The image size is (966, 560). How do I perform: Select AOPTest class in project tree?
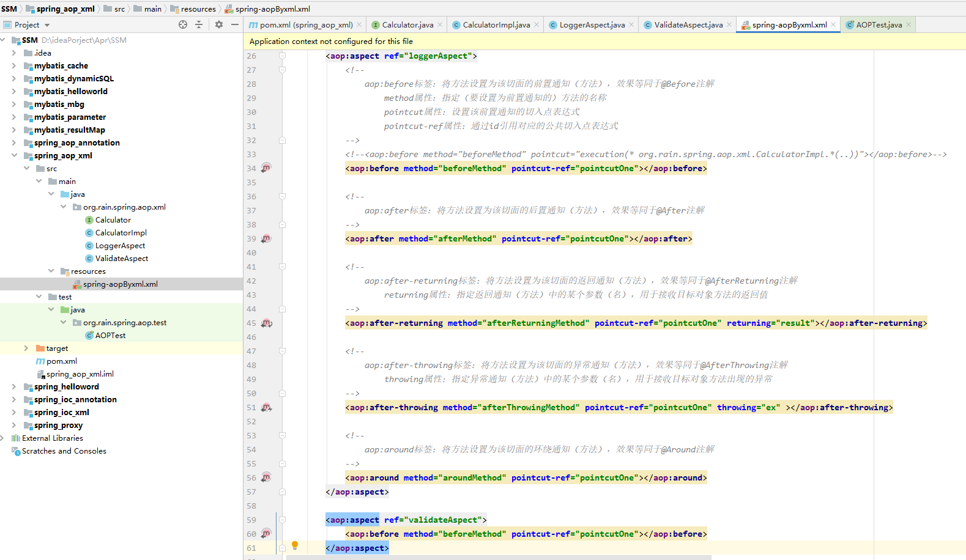[111, 336]
